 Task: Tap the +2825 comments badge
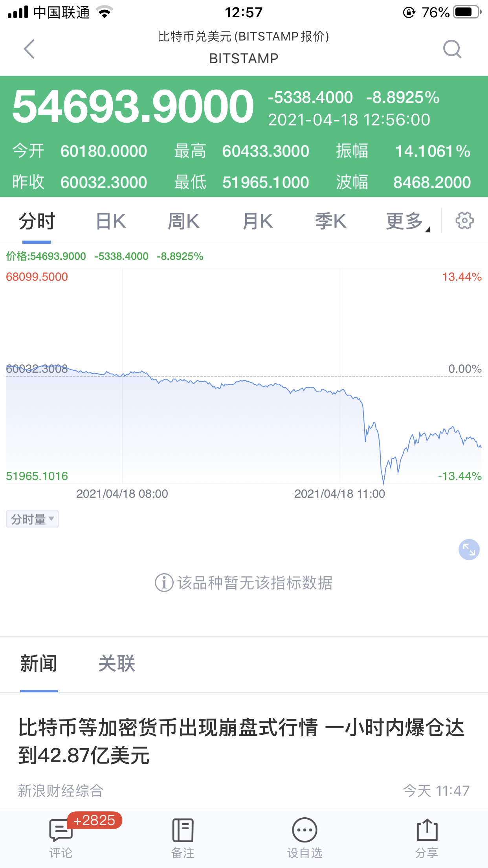pyautogui.click(x=95, y=820)
